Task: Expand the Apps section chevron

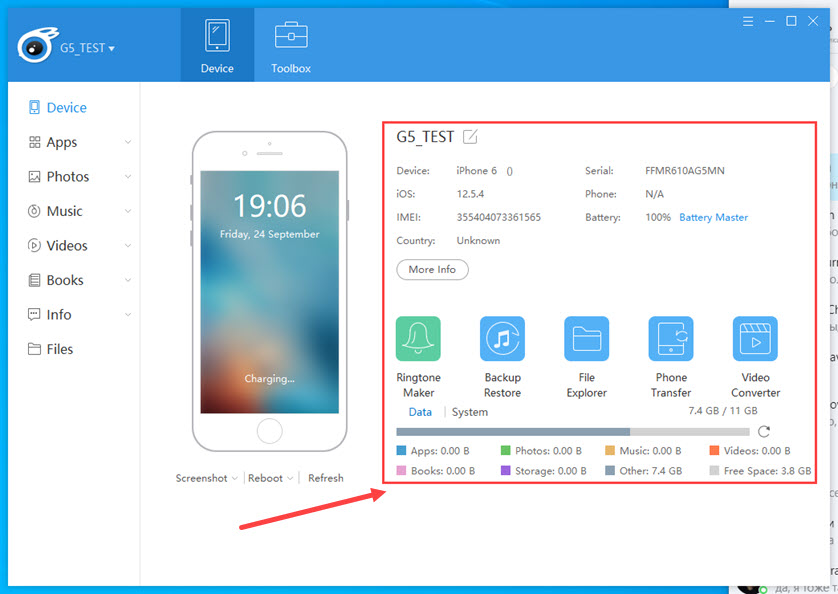Action: point(128,142)
